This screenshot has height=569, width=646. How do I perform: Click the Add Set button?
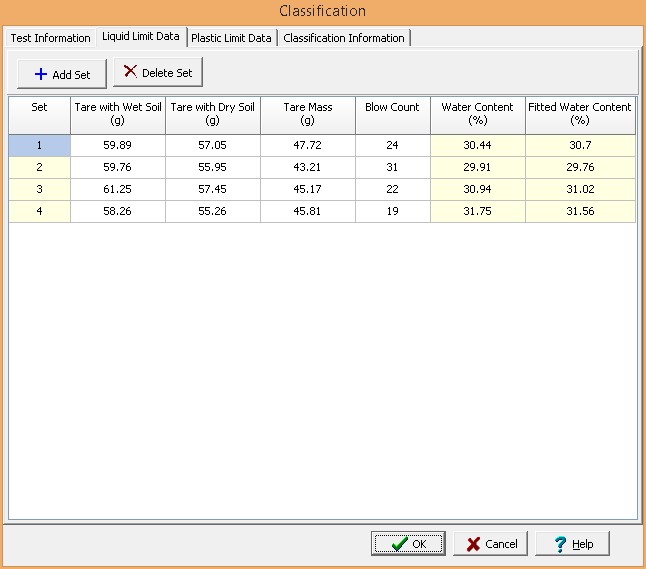61,74
